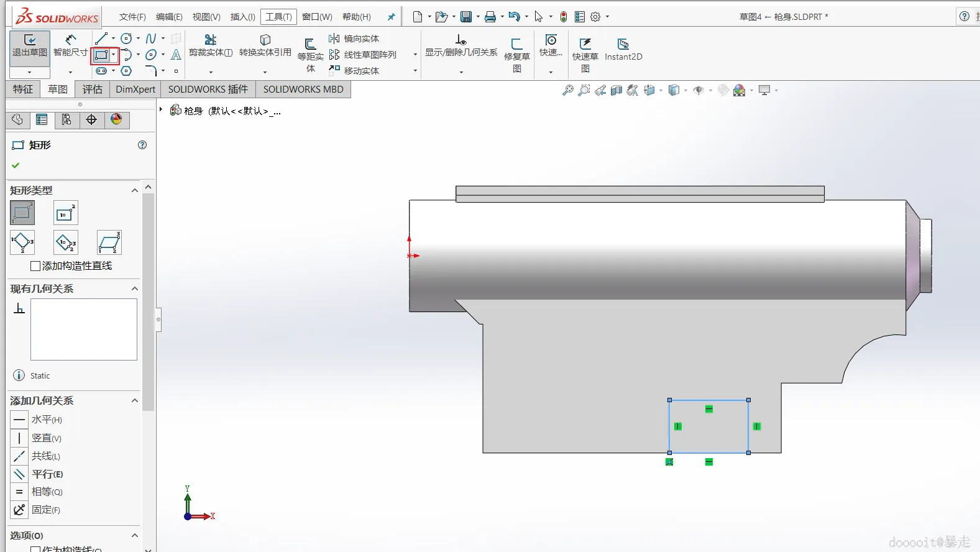Switch to the 特征 features tab
Screen dimensions: 980x552
pyautogui.click(x=23, y=90)
